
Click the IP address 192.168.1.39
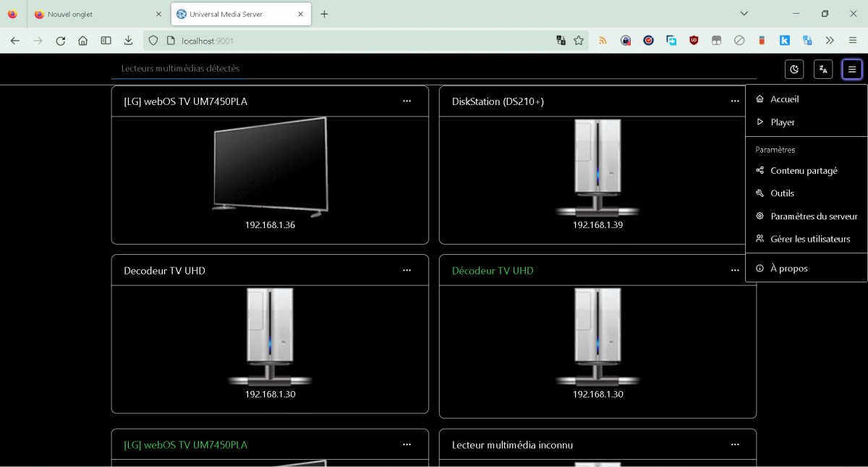597,225
